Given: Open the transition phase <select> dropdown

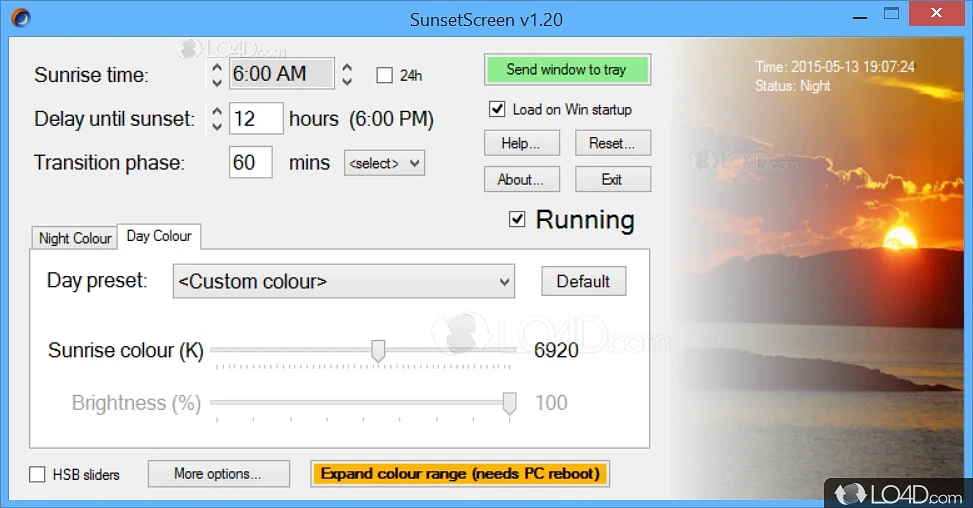Looking at the screenshot, I should (384, 163).
